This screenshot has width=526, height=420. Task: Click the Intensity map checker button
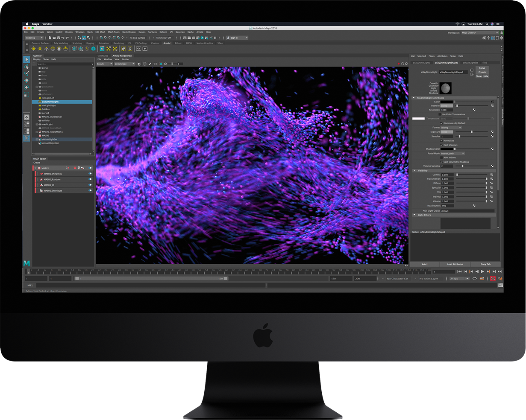tap(492, 106)
